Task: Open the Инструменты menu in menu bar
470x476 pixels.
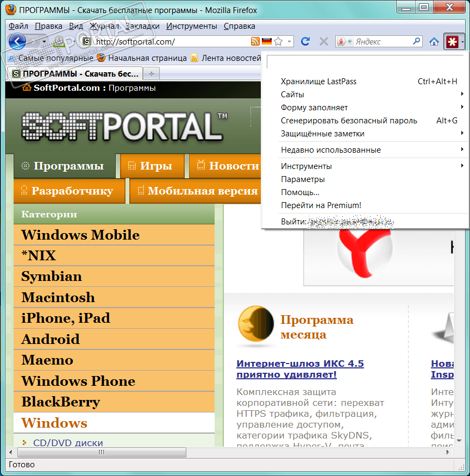Action: [x=192, y=26]
